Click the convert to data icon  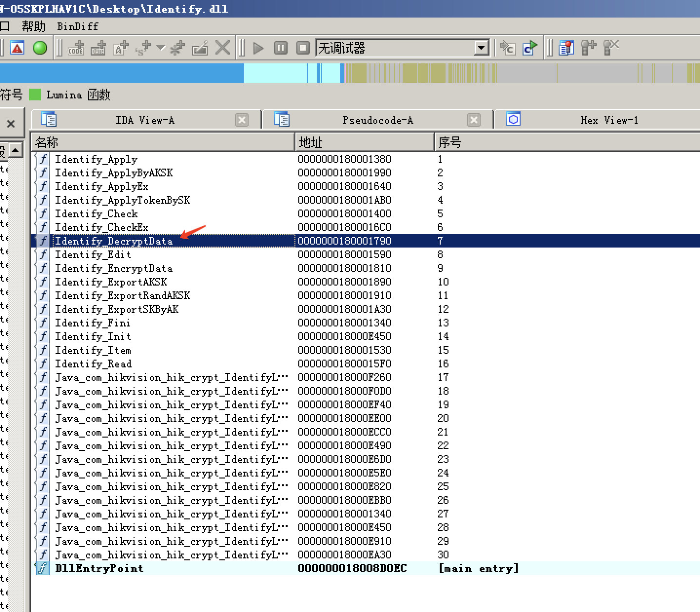(98, 48)
